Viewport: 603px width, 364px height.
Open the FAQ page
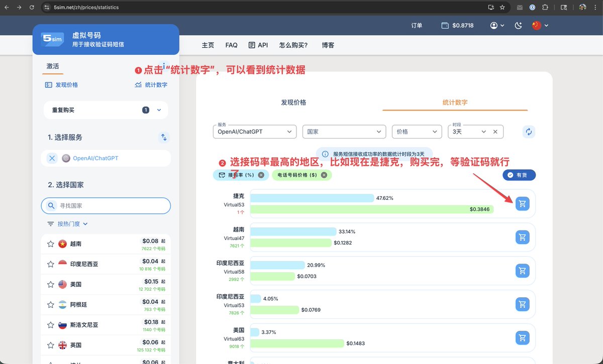231,45
